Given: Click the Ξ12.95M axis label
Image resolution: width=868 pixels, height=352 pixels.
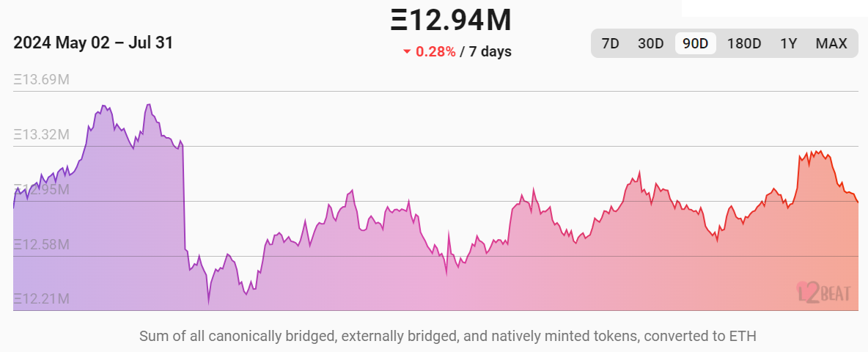Looking at the screenshot, I should point(42,189).
